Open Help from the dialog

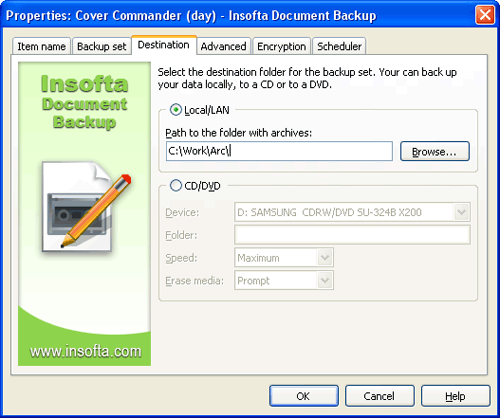(456, 396)
